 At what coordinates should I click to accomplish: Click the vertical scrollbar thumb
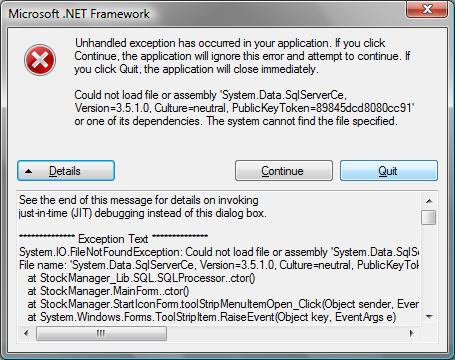pos(429,217)
